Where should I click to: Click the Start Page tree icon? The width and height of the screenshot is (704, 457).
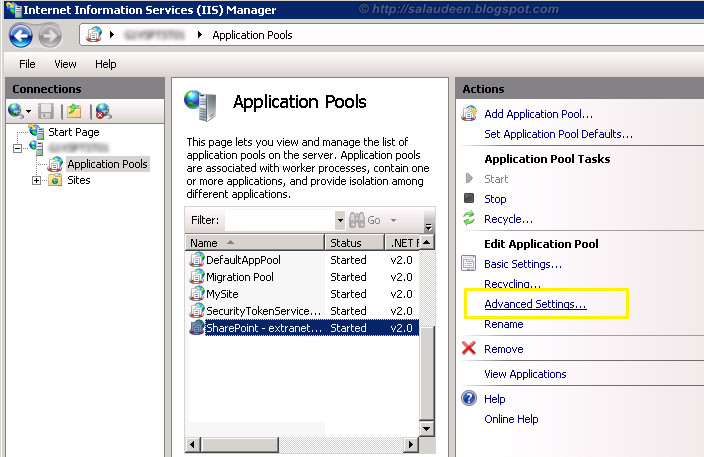36,131
